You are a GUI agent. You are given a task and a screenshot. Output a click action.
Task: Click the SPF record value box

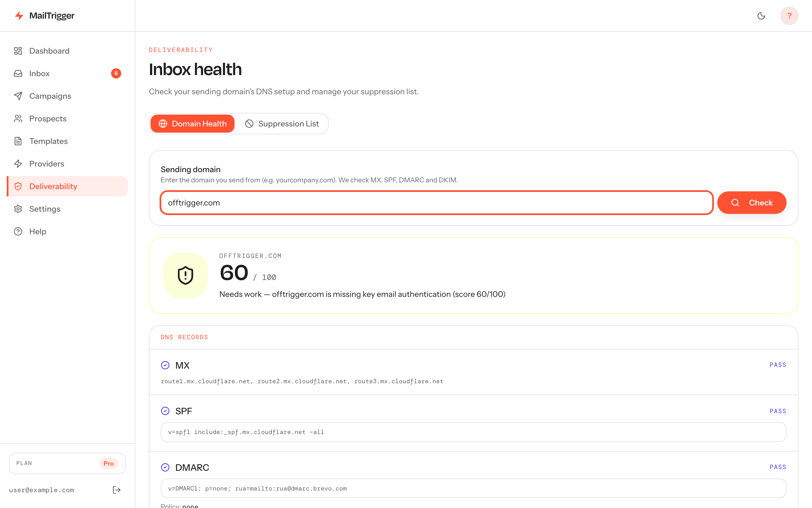click(x=473, y=432)
